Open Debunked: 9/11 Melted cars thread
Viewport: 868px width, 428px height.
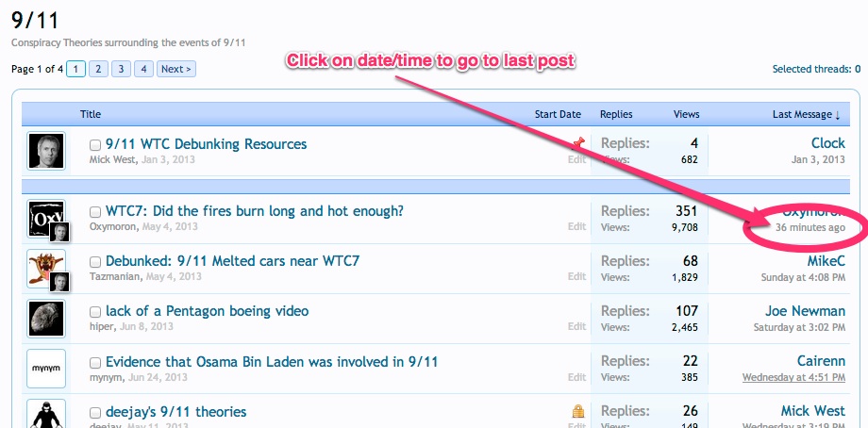click(x=232, y=261)
